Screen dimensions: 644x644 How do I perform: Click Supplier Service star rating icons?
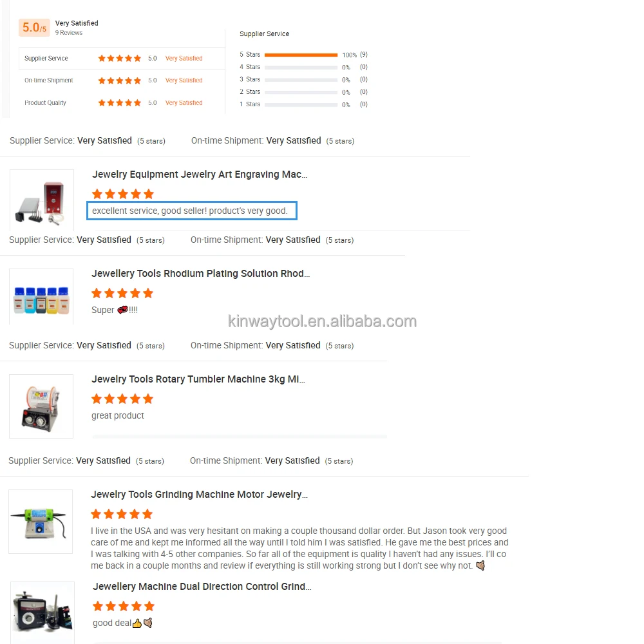point(120,59)
